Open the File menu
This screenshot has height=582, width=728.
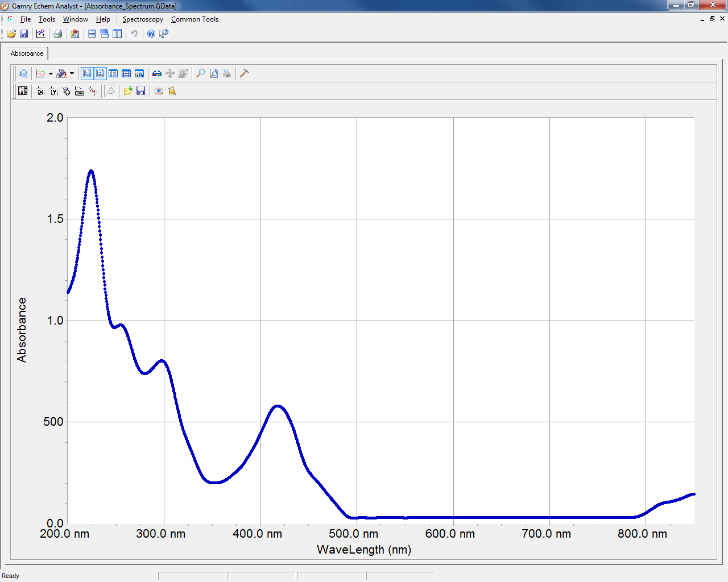coord(26,19)
